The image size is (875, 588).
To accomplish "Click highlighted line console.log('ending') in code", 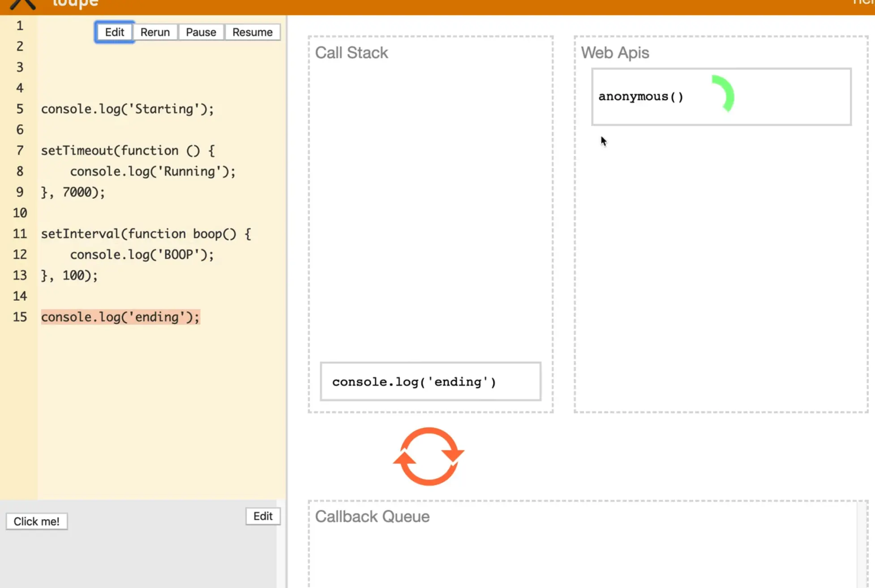I will (x=120, y=317).
